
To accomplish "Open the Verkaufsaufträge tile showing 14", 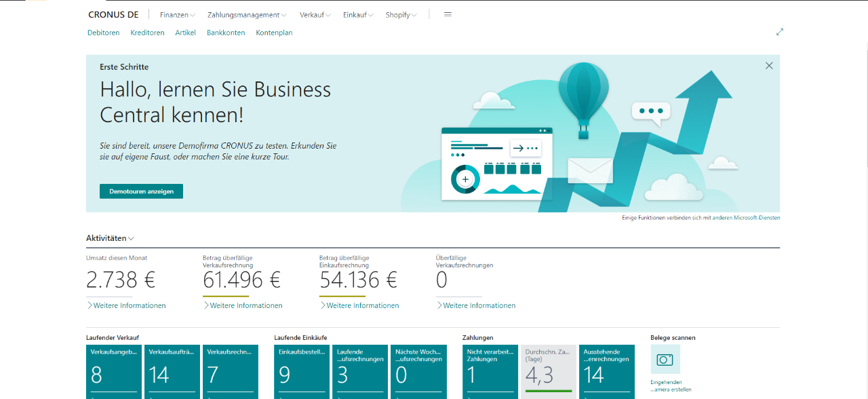I will click(x=172, y=372).
